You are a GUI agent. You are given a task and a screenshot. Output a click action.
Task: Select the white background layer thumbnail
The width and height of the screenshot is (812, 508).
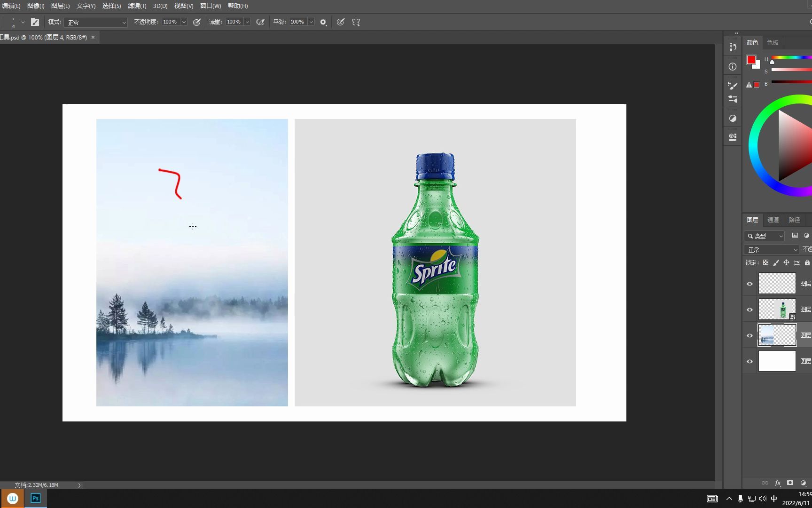point(777,361)
